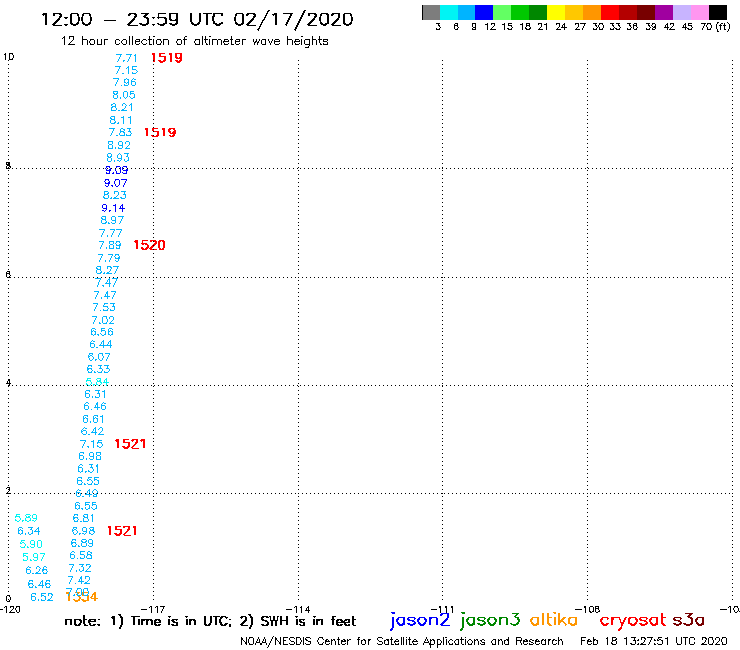
Task: Click the cyan 5.89 value
Action: click(26, 518)
